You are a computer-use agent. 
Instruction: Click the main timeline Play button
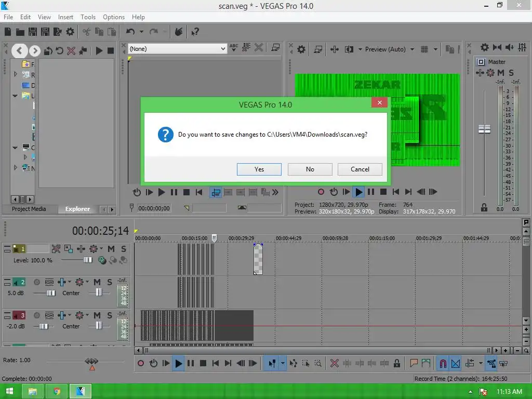coord(178,363)
